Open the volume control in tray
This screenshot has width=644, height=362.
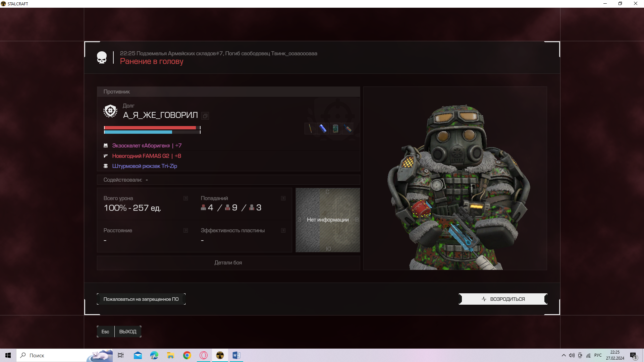coord(572,355)
